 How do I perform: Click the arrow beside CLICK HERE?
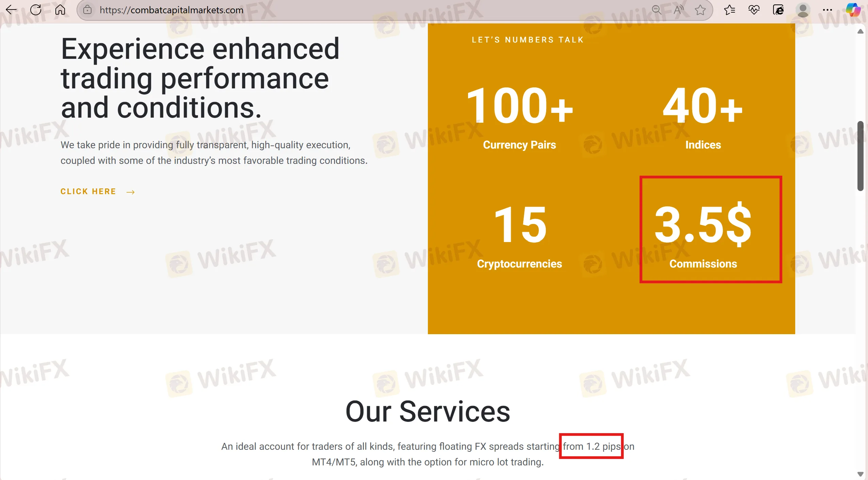[x=131, y=192]
